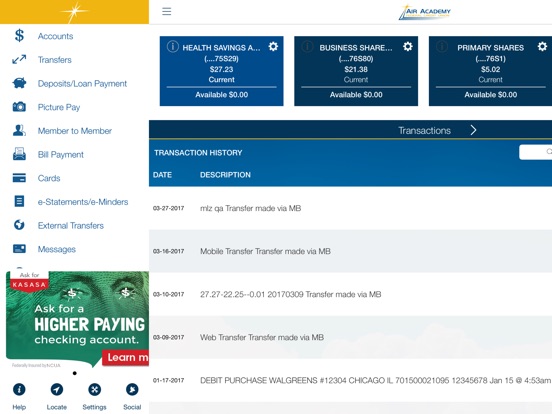Tap the Locate icon
552x414 pixels.
click(x=57, y=389)
